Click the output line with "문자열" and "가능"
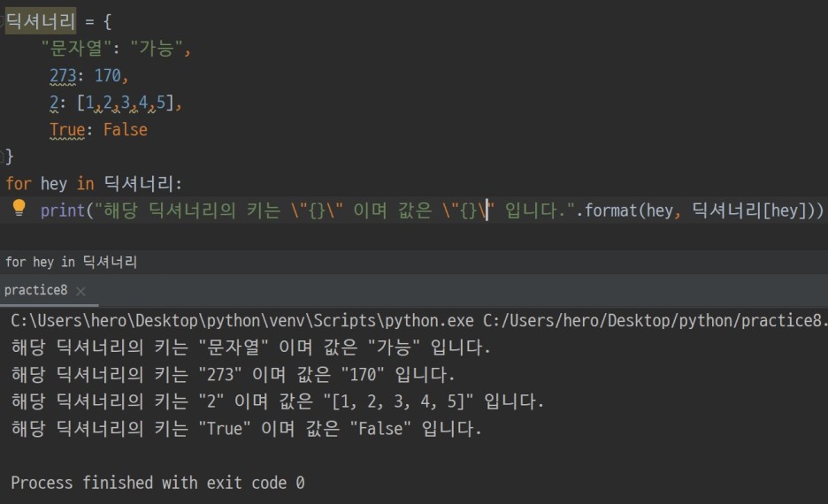The image size is (828, 504). coord(251,347)
